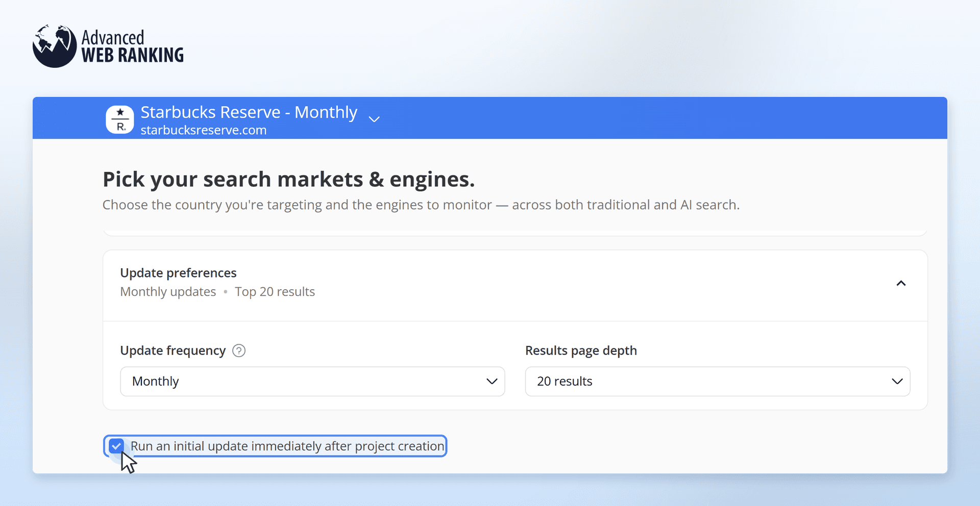Click the Advanced Web Ranking globe logo
Screen dimensions: 980x506
55,46
